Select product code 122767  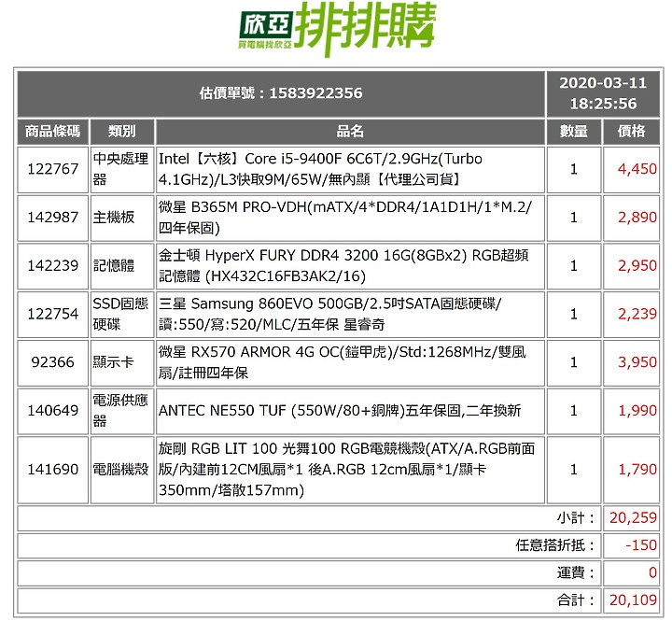52,169
